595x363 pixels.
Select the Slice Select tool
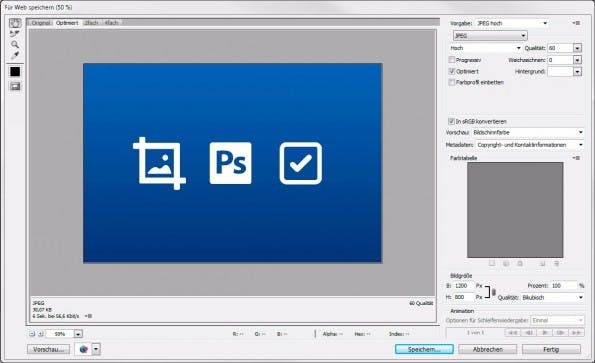click(15, 34)
